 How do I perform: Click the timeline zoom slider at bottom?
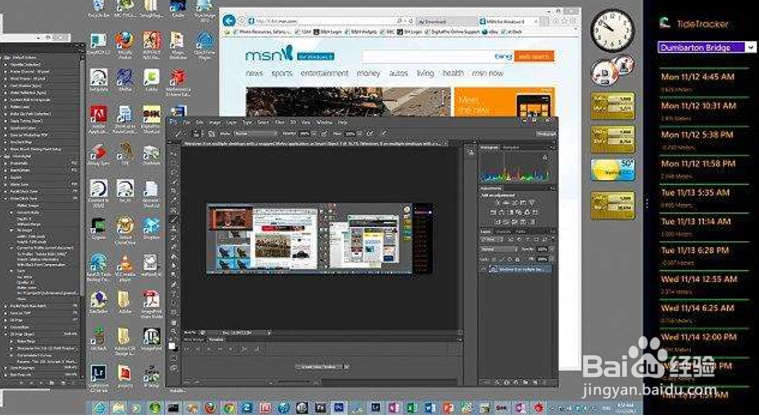293,382
